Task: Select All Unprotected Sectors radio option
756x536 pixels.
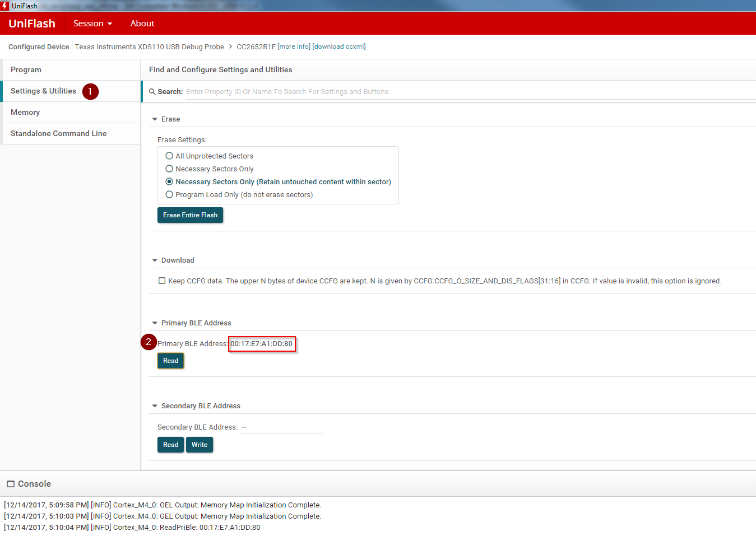Action: click(x=169, y=156)
